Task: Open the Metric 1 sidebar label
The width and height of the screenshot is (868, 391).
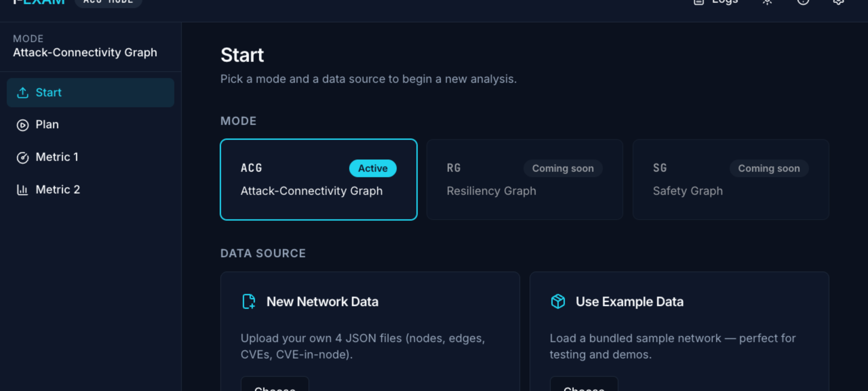Action: coord(57,157)
